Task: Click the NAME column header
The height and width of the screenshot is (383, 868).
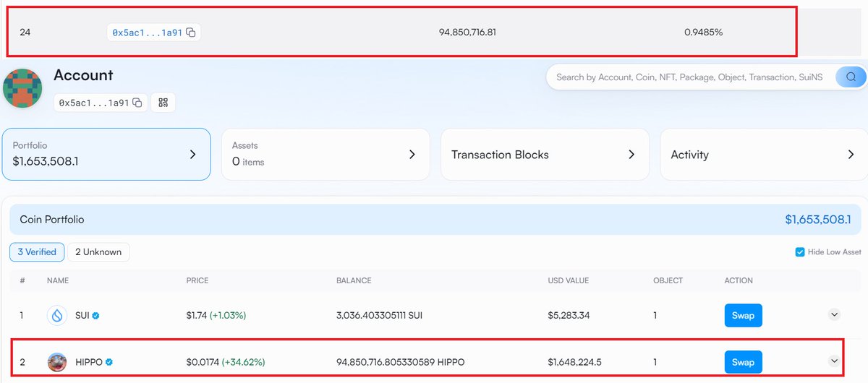Action: click(x=58, y=280)
